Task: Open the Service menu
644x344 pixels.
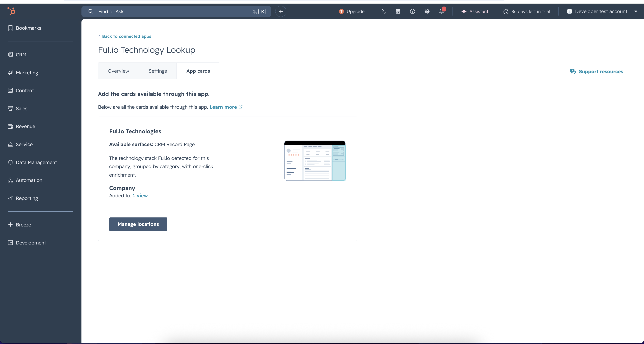Action: point(20,144)
